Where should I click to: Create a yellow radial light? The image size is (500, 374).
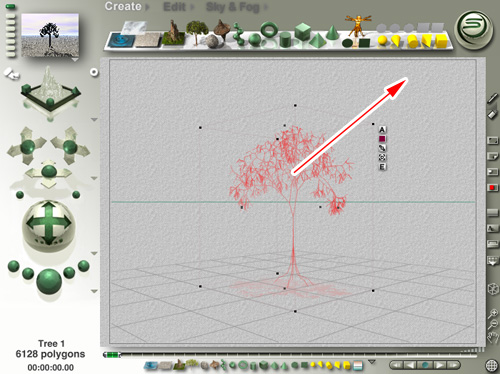[383, 41]
